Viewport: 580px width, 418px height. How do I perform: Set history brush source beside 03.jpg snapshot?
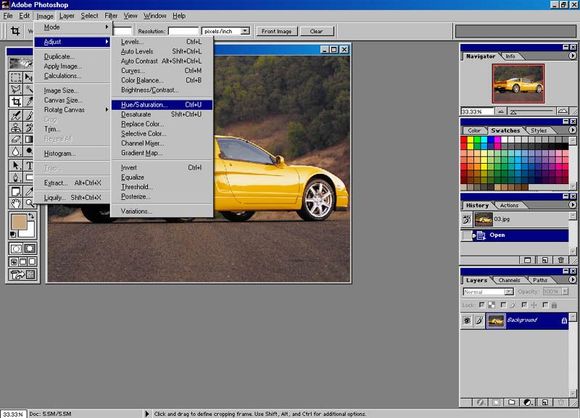[x=467, y=219]
